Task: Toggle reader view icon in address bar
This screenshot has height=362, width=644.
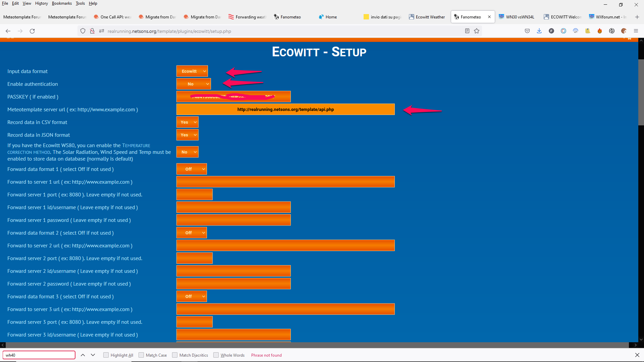Action: coord(467,31)
